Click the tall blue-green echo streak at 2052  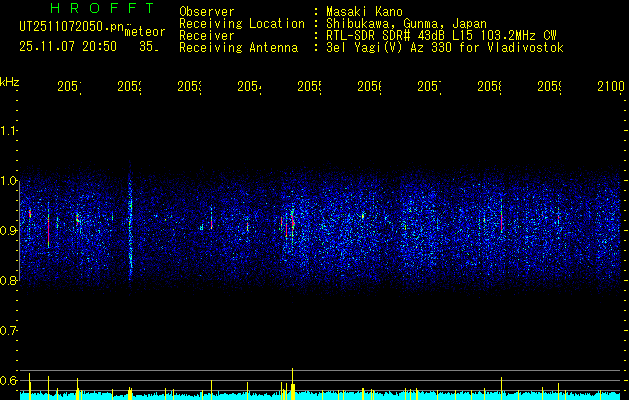[x=130, y=227]
